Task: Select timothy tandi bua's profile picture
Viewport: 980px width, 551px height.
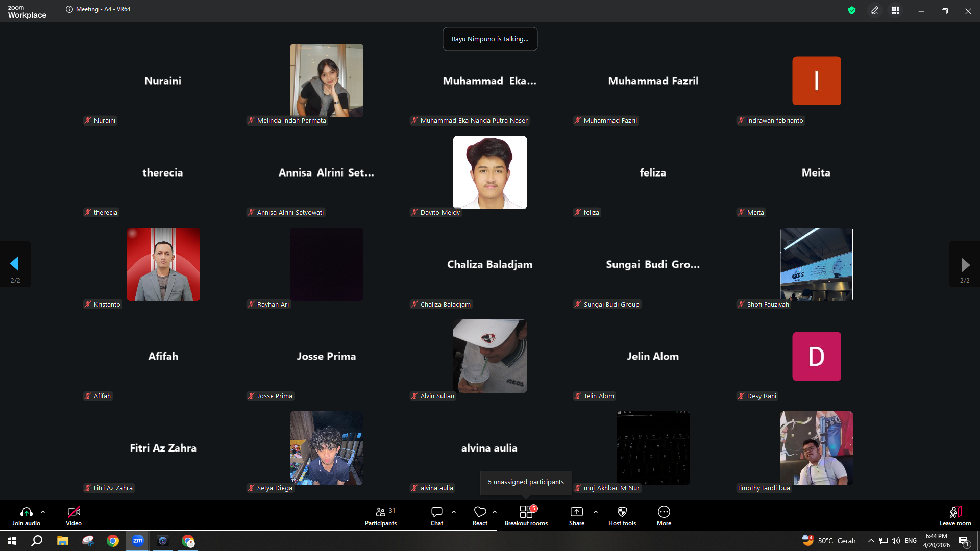Action: [x=817, y=448]
